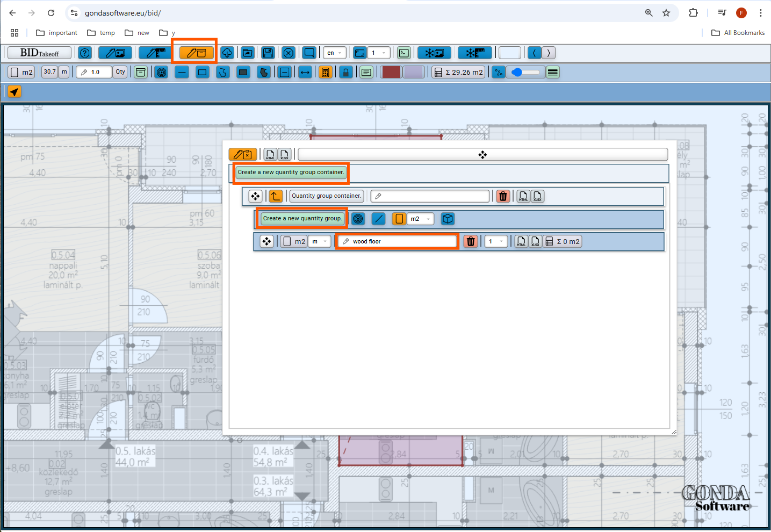Select the filled rectangle area tool

pos(243,72)
